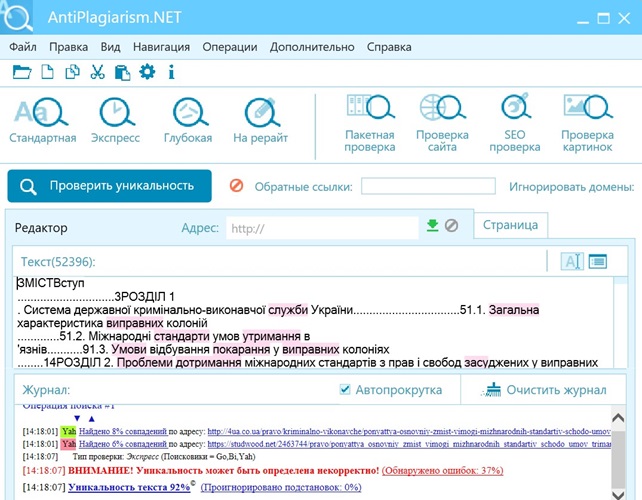Select На рерайт check mode
The height and width of the screenshot is (500, 642).
pos(260,120)
